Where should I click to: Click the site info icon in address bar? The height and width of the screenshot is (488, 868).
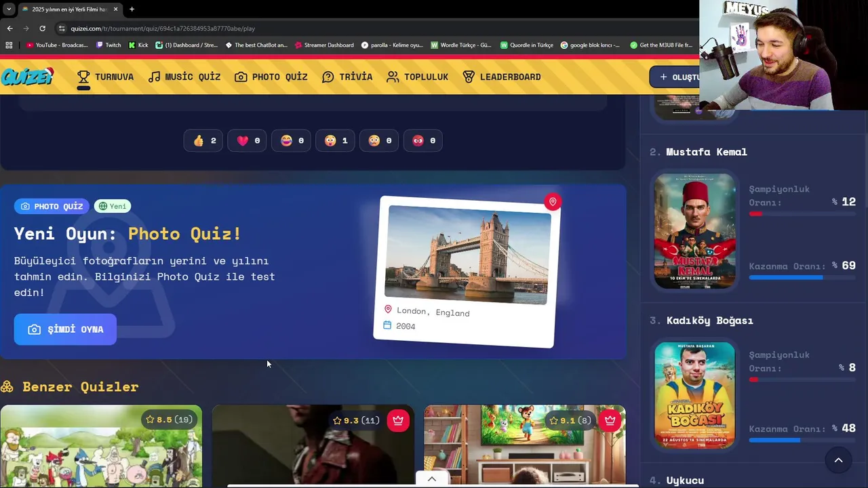tap(62, 28)
